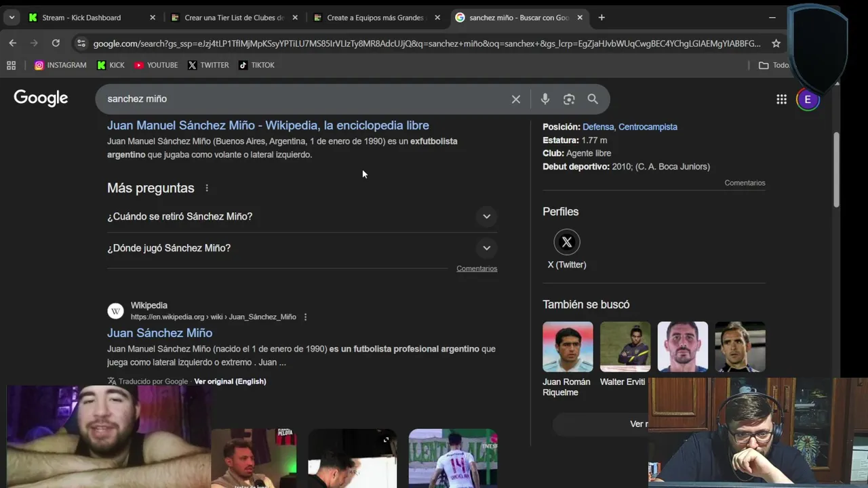Click the Wikipedia favicon of the result
Viewport: 868px width, 488px height.
[x=115, y=311]
